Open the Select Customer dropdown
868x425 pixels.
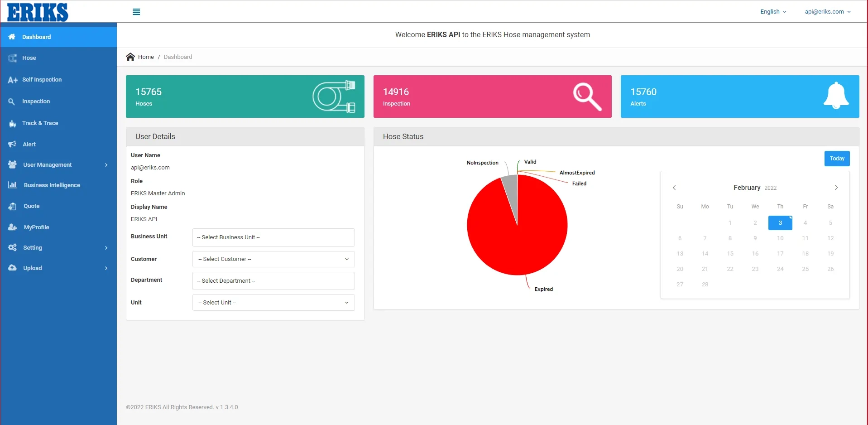(273, 259)
